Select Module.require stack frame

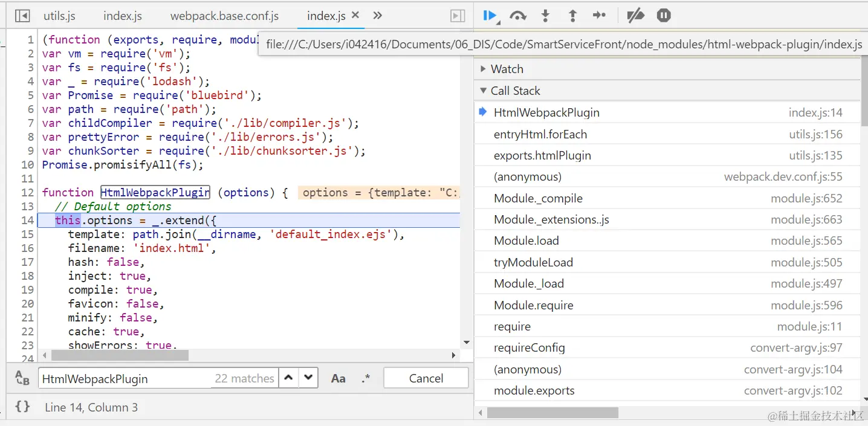[667, 305]
